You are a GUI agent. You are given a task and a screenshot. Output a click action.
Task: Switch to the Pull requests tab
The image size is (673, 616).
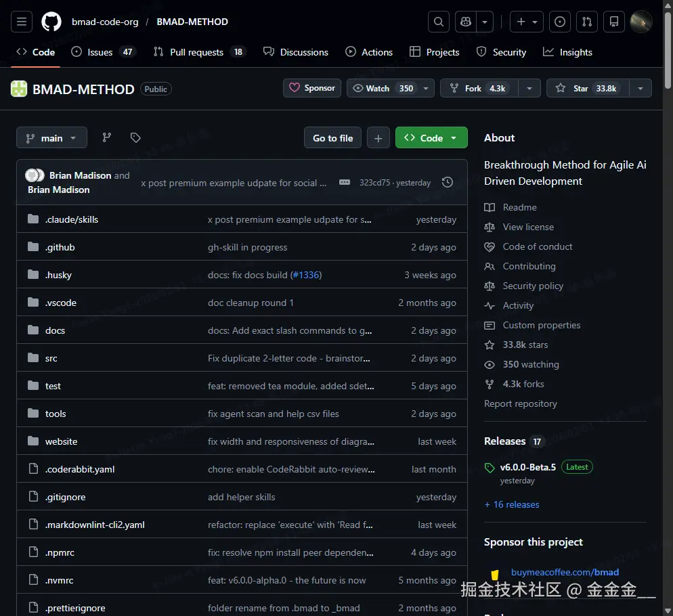pyautogui.click(x=200, y=52)
